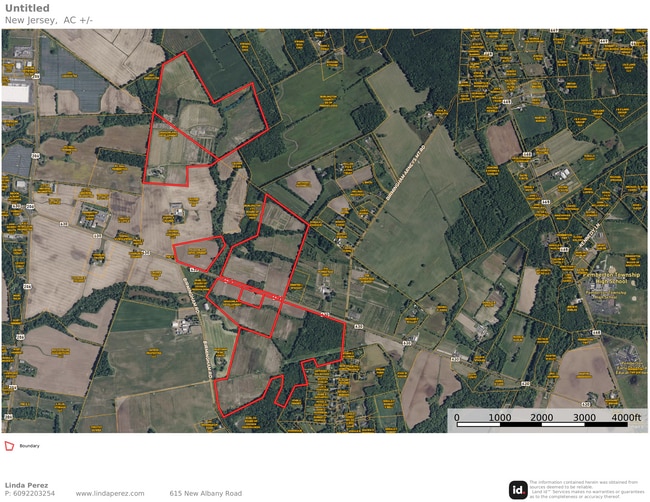Select the small red-outlined parcel west of the road

click(195, 255)
